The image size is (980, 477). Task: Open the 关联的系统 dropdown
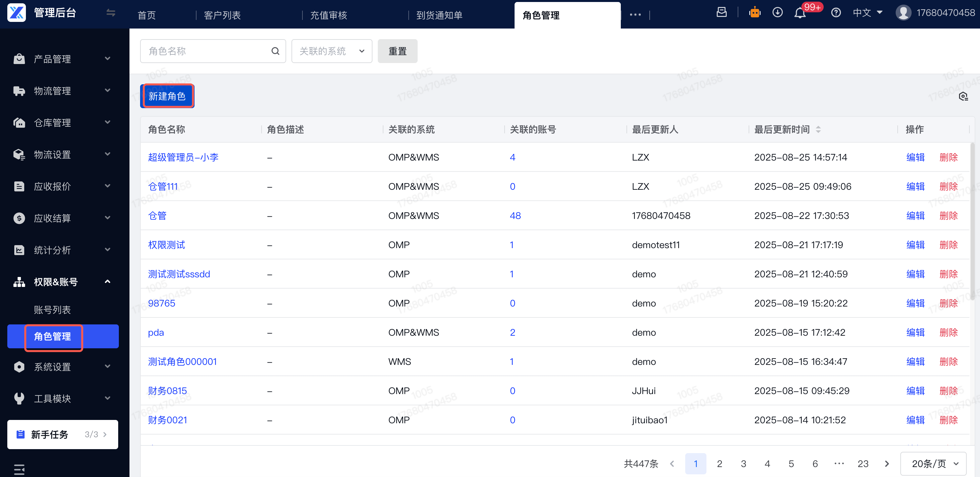[x=332, y=51]
